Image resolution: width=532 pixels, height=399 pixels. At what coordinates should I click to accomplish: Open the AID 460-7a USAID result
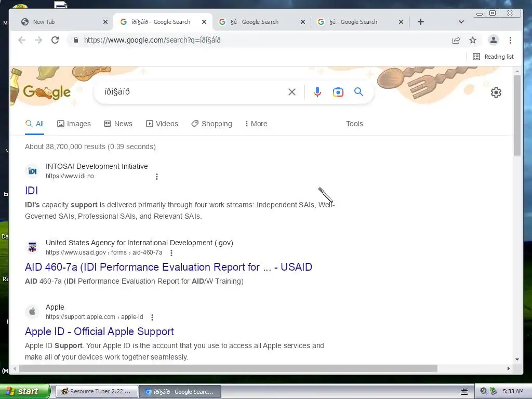point(169,267)
